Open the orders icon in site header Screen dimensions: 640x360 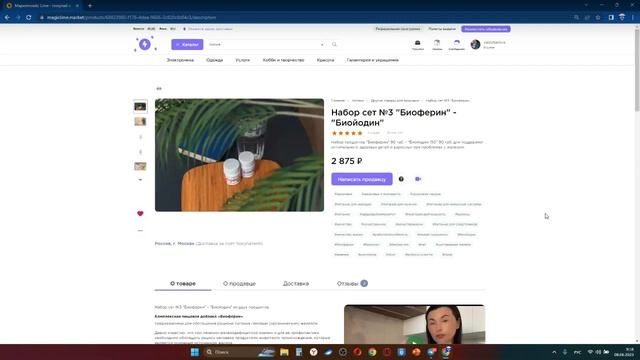437,44
